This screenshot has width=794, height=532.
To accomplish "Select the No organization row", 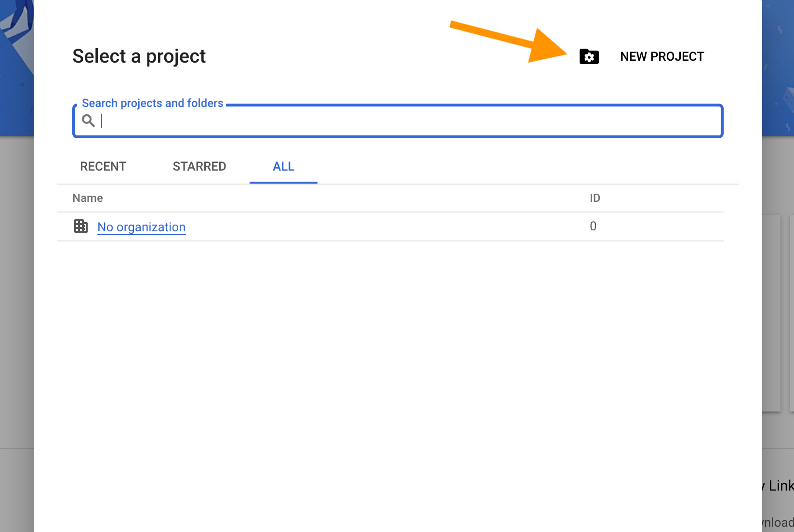I will (337, 226).
